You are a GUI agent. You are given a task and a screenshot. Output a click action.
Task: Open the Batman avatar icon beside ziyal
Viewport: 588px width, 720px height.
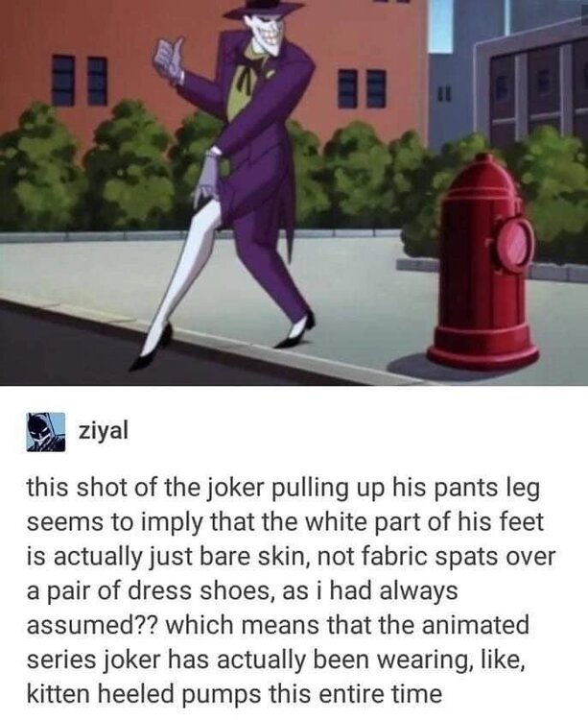[x=46, y=432]
